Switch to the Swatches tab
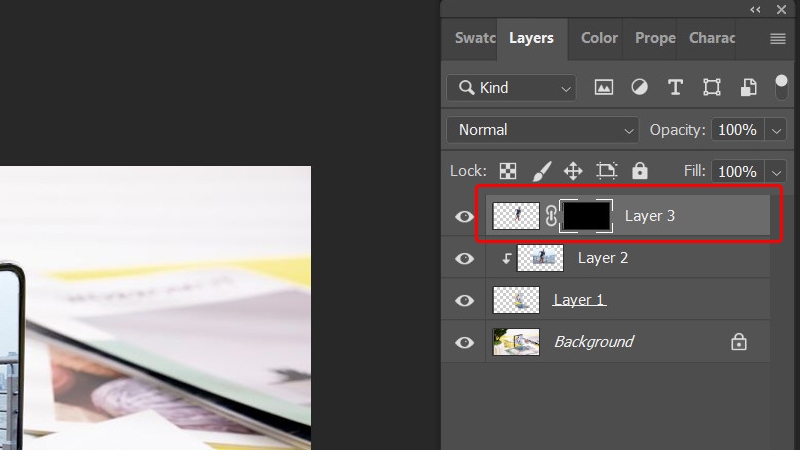The width and height of the screenshot is (800, 450). tap(474, 38)
